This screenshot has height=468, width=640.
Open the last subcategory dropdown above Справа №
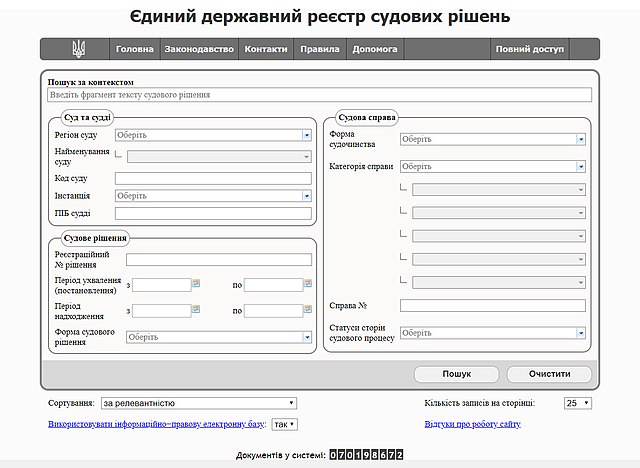[x=499, y=282]
